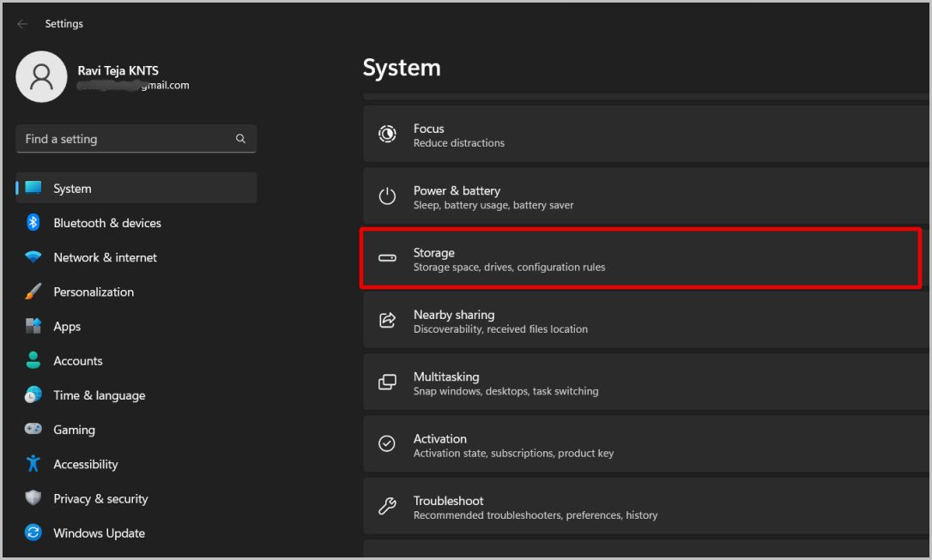This screenshot has width=932, height=560.
Task: Click the Power & battery power icon
Action: pyautogui.click(x=387, y=196)
